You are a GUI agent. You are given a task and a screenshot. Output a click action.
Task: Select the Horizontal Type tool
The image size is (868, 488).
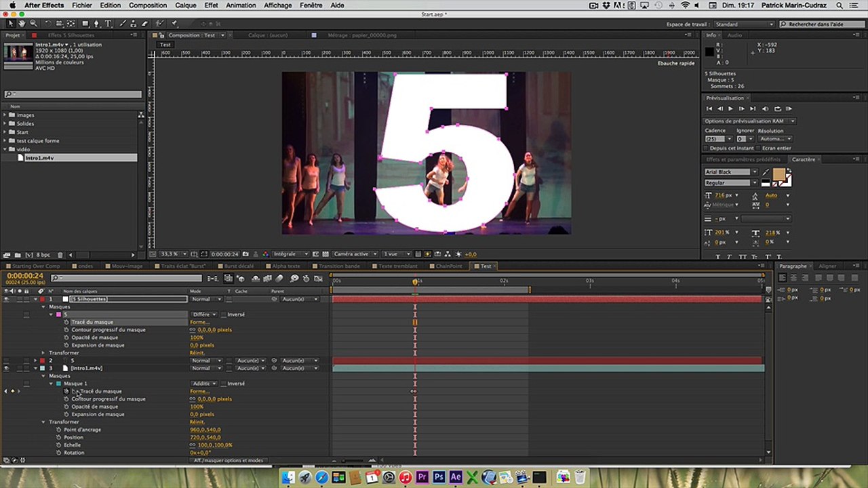pyautogui.click(x=108, y=24)
